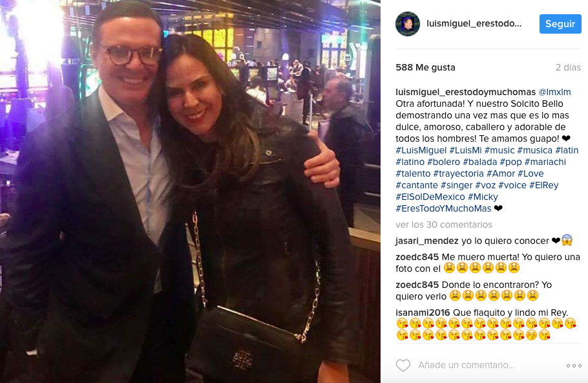Open first zoedc845 commenter profile
The height and width of the screenshot is (383, 588).
click(x=417, y=257)
